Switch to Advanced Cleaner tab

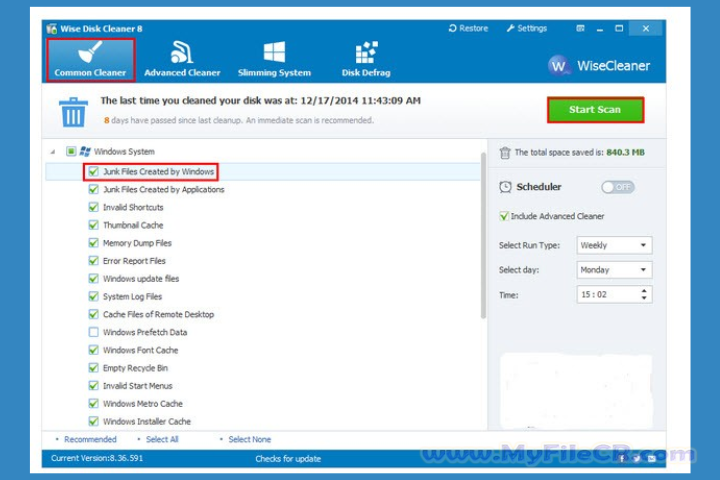182,60
